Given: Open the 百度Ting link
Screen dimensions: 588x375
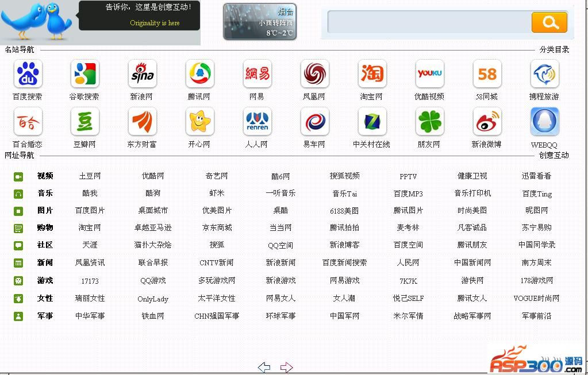Looking at the screenshot, I should [x=537, y=194].
